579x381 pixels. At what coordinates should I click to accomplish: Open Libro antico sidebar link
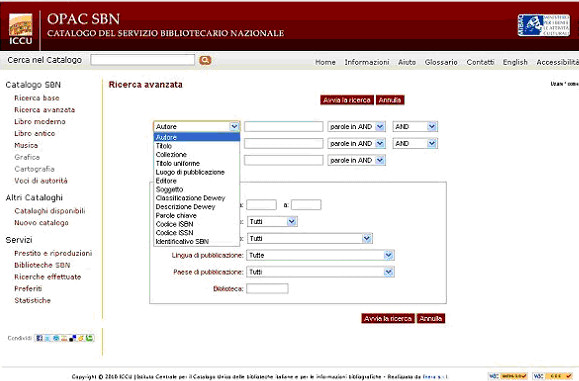35,134
